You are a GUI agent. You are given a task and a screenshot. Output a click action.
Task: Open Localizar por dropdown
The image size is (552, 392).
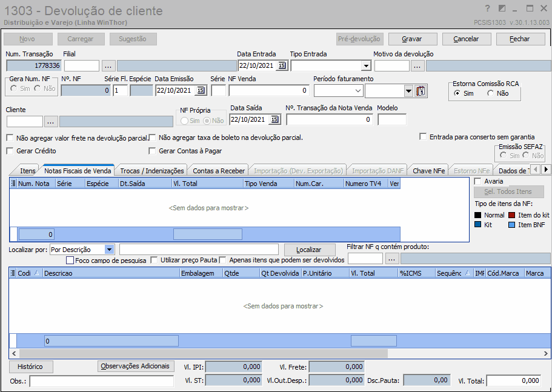click(110, 250)
